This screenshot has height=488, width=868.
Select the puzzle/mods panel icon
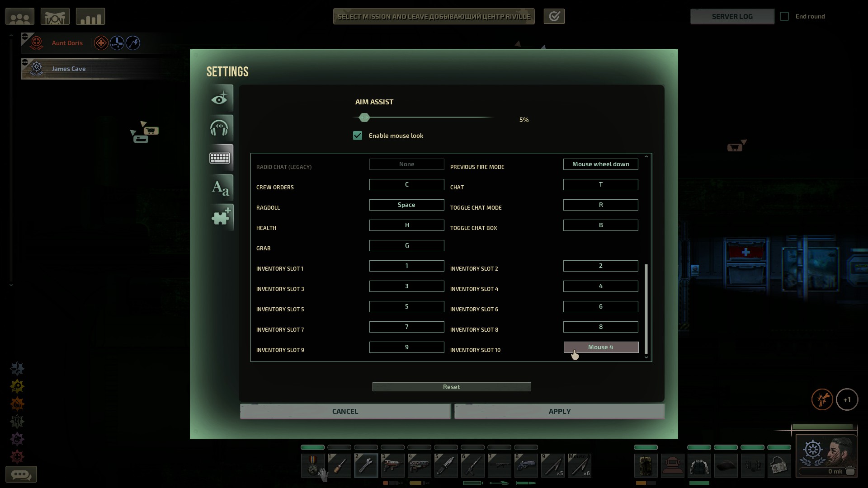[x=220, y=217]
